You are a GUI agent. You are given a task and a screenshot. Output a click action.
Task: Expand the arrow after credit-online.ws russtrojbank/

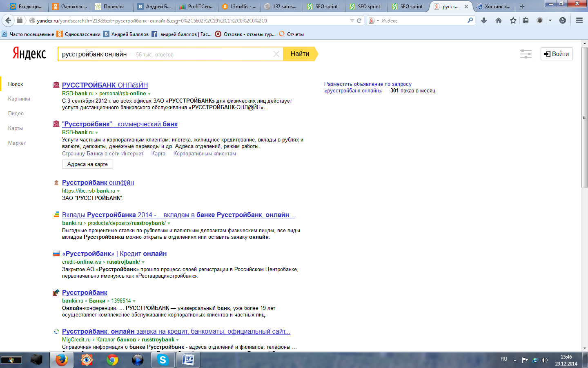pos(143,262)
